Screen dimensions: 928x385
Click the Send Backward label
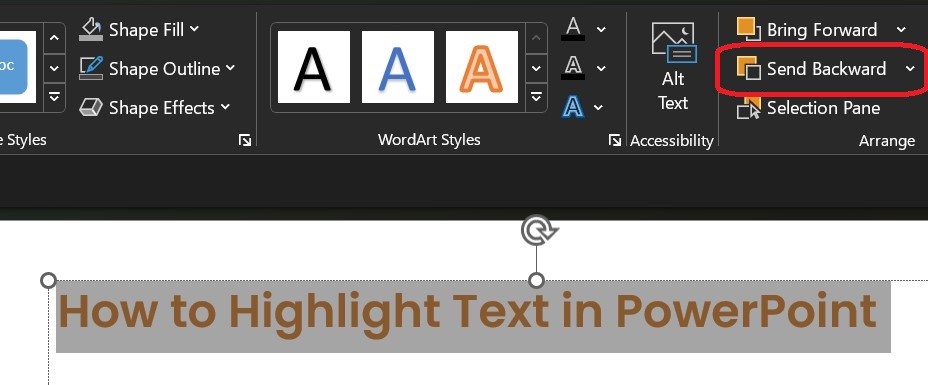click(827, 69)
